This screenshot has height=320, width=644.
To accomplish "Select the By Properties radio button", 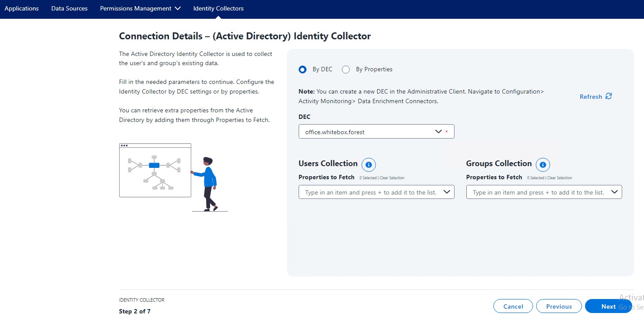I will (x=346, y=70).
